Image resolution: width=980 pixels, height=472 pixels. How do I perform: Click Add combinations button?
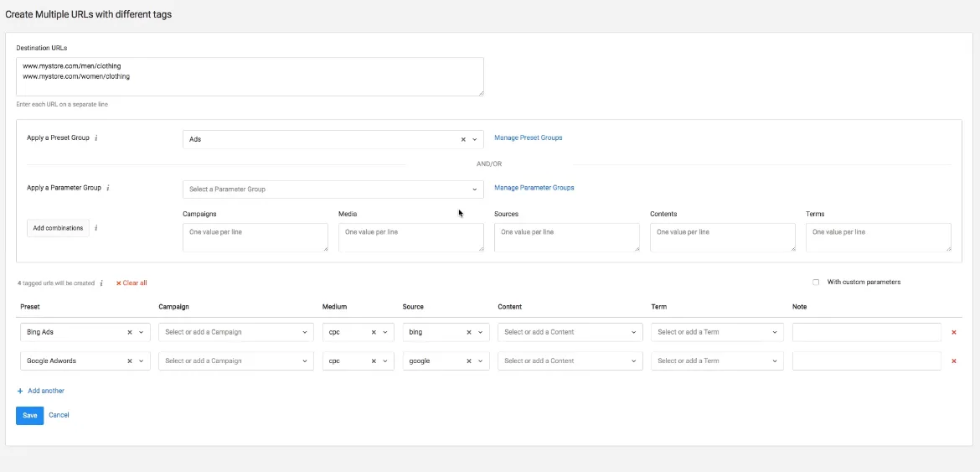[58, 228]
